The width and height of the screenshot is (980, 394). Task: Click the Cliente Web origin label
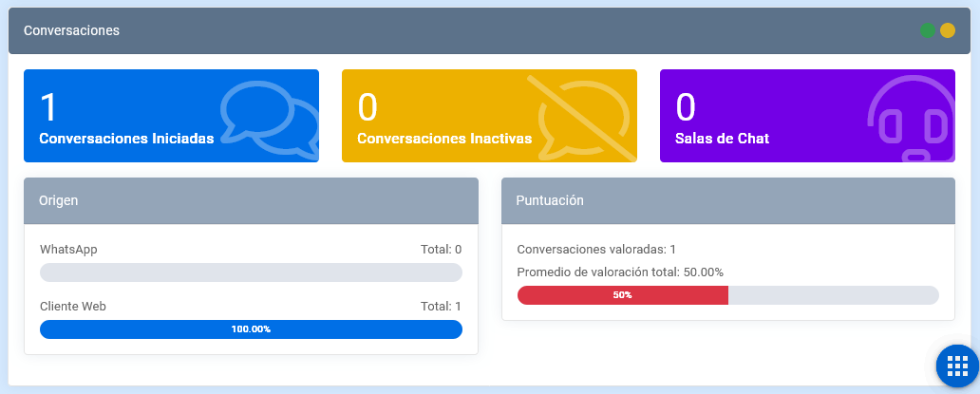click(x=73, y=307)
